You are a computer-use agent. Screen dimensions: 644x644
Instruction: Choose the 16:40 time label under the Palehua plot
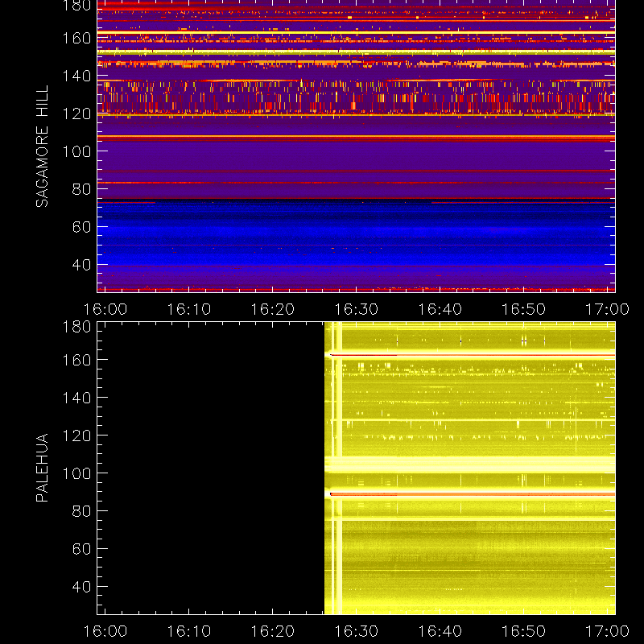(440, 631)
